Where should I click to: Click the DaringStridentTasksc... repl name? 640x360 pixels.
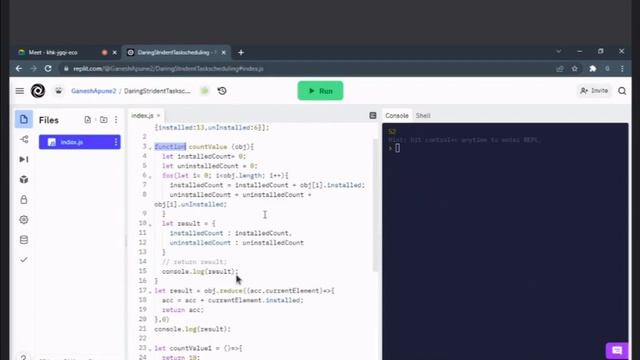point(157,91)
